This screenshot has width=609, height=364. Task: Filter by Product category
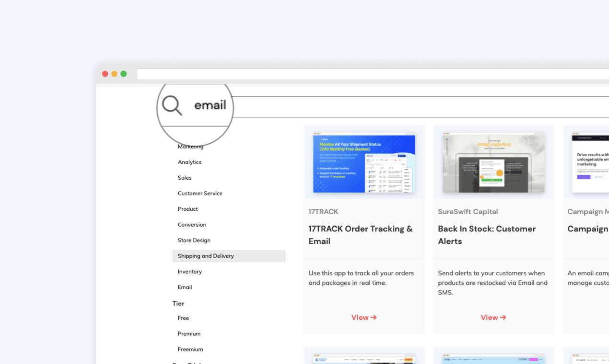pyautogui.click(x=187, y=209)
